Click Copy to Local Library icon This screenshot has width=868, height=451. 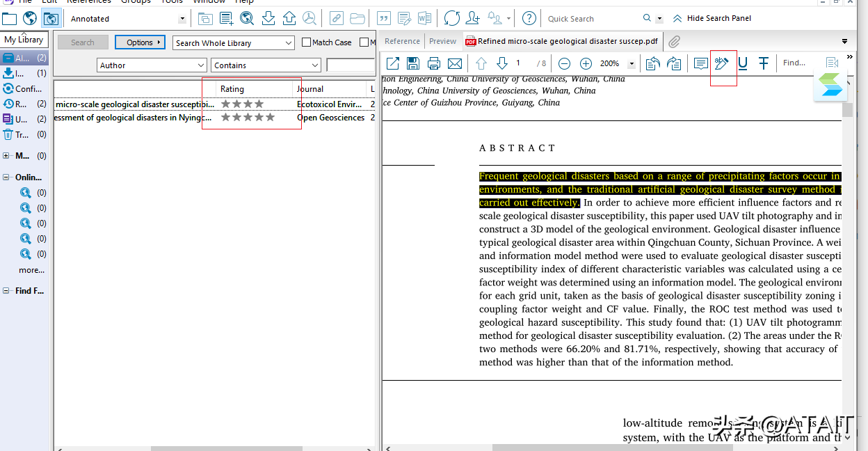coord(205,18)
